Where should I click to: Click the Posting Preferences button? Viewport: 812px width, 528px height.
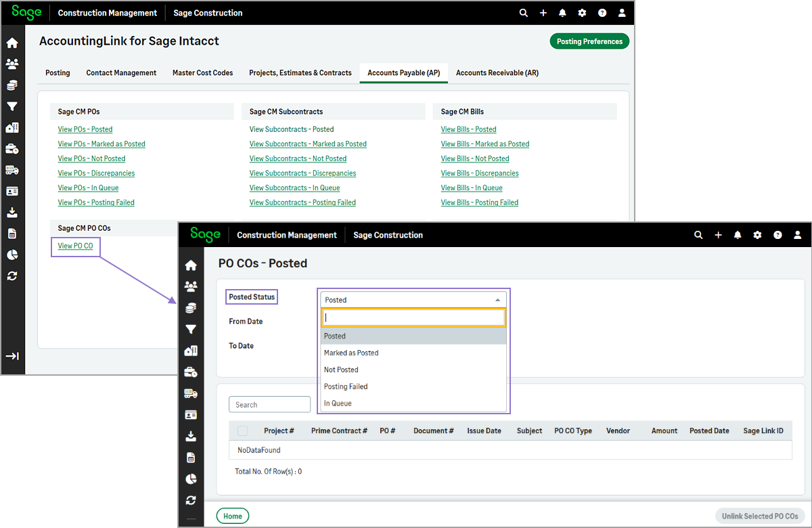[589, 41]
